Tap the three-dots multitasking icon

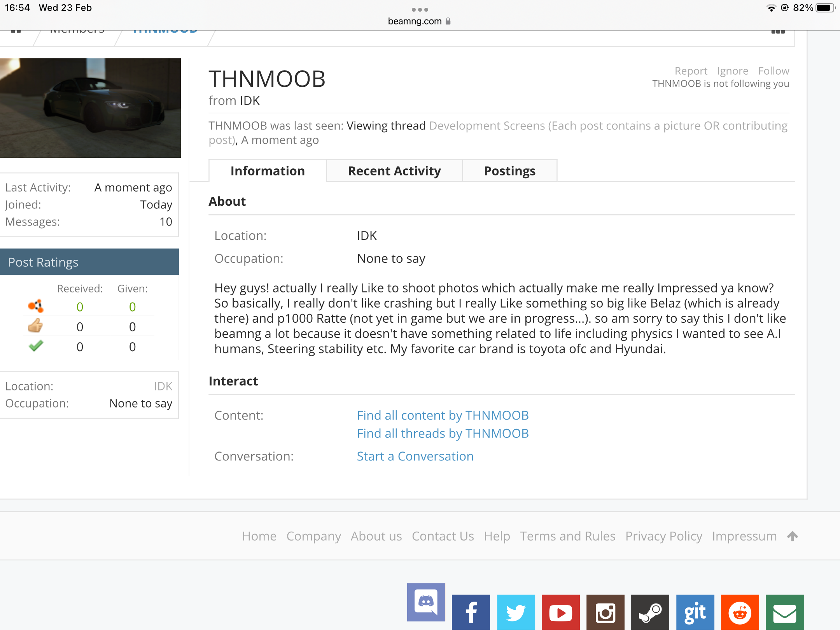pos(420,9)
